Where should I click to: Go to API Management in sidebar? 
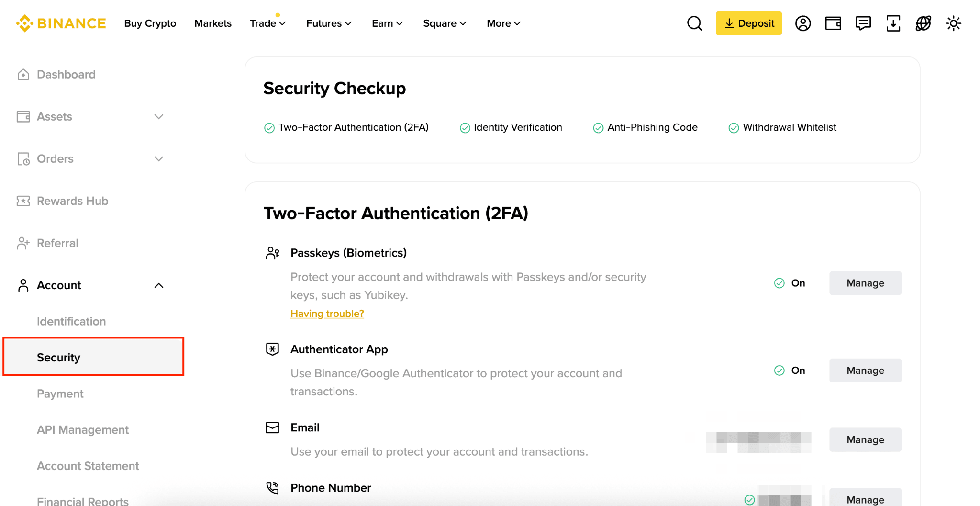tap(83, 430)
